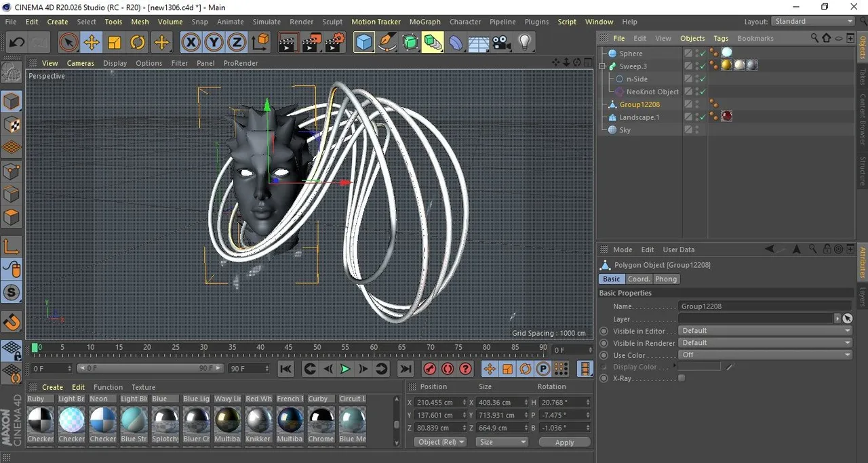Open the spline Pen tool
The image size is (868, 463).
coord(387,43)
